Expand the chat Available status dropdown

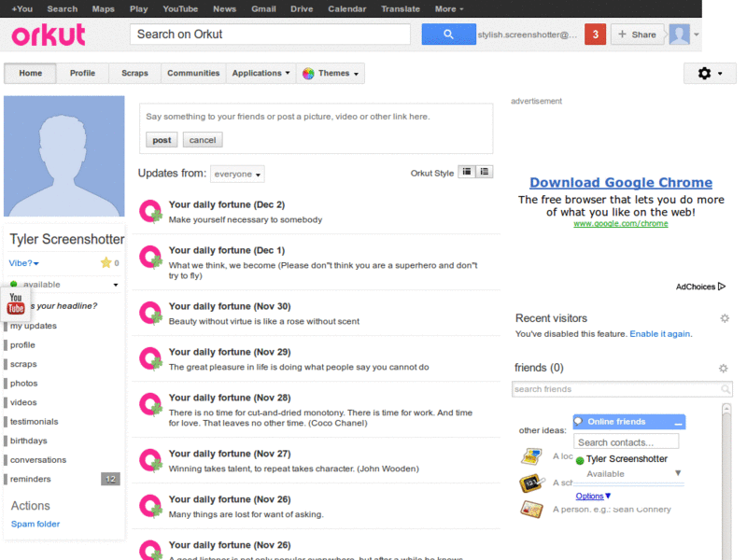tap(678, 473)
